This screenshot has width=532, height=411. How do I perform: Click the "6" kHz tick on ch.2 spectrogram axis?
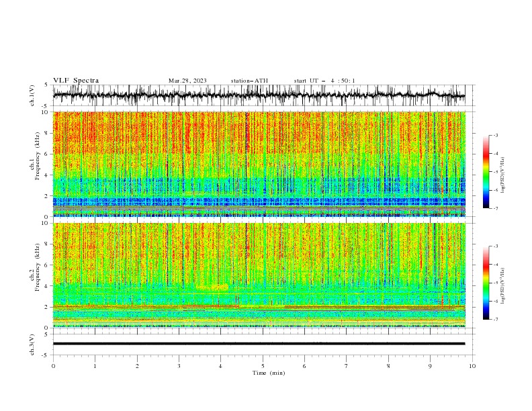(x=46, y=265)
